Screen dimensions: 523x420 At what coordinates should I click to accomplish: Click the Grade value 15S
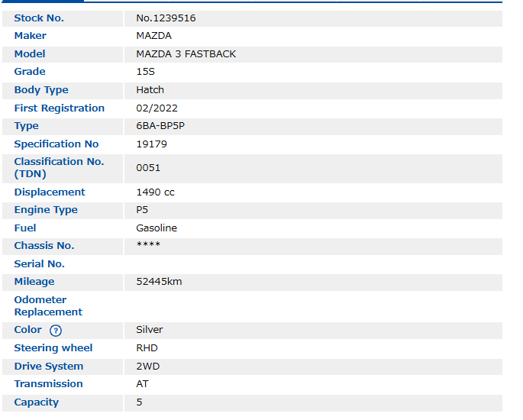145,72
